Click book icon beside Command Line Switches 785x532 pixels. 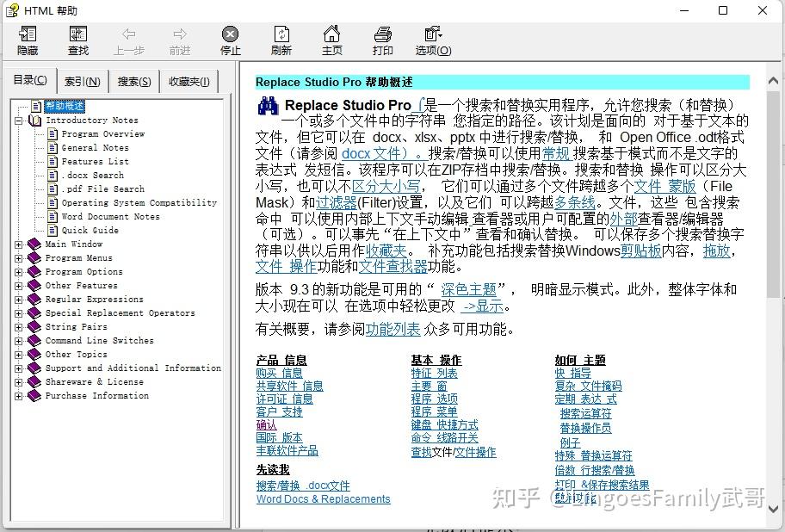coord(34,340)
